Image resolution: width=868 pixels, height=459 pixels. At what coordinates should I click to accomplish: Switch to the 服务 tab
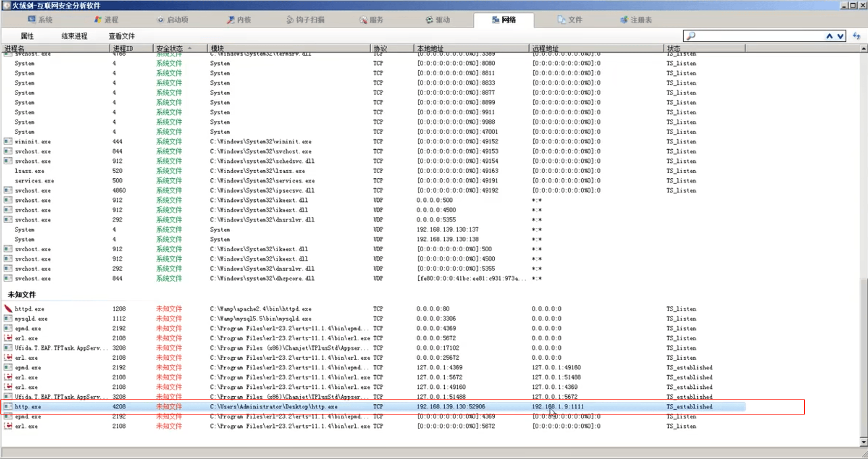371,19
